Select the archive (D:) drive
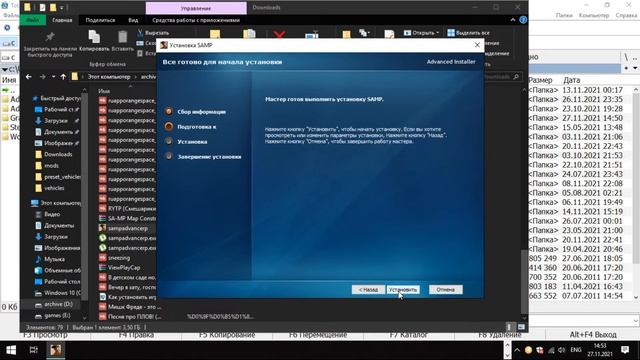640x360 pixels. [x=53, y=304]
